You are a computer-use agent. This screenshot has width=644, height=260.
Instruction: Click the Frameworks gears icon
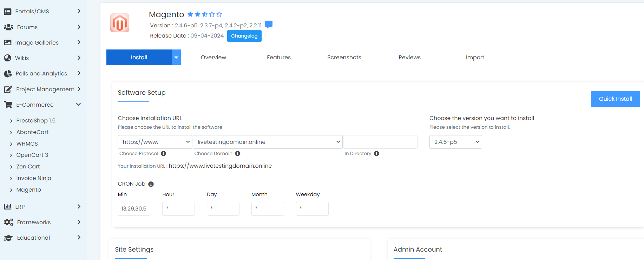pos(8,222)
